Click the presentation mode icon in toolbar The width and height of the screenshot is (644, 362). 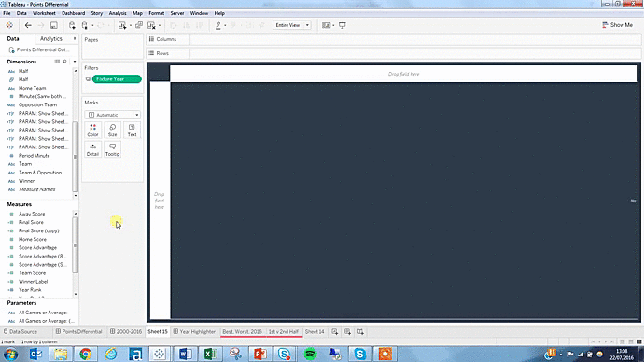(x=343, y=25)
